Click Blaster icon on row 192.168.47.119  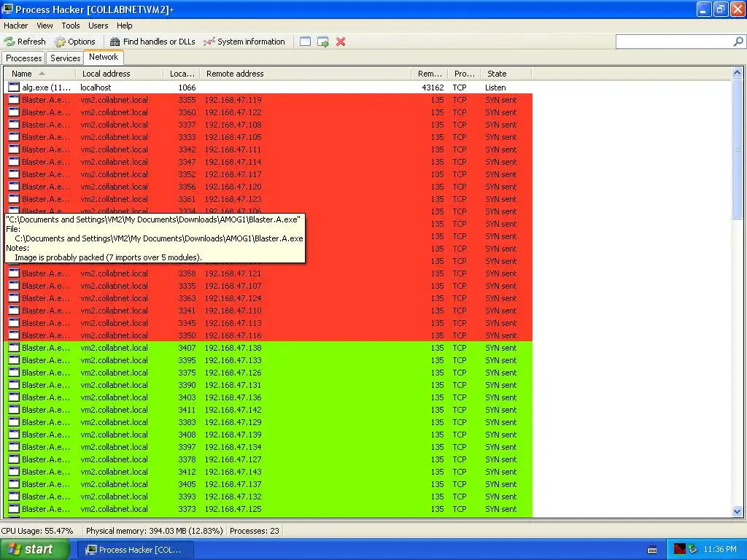click(14, 99)
